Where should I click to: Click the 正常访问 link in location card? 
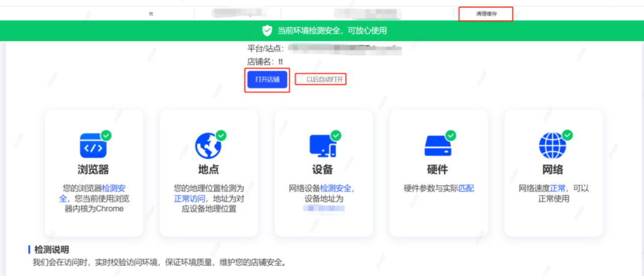(x=190, y=198)
